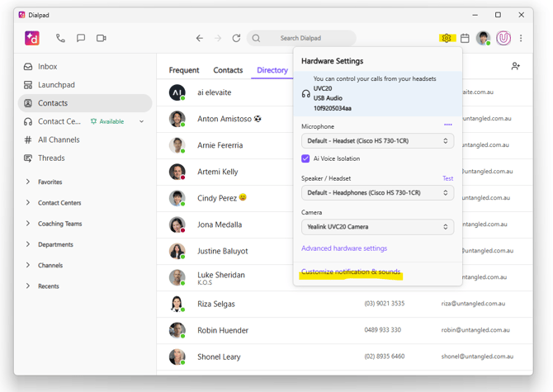The image size is (553, 392).
Task: Select Luke Sheridan contact name
Action: tap(221, 275)
